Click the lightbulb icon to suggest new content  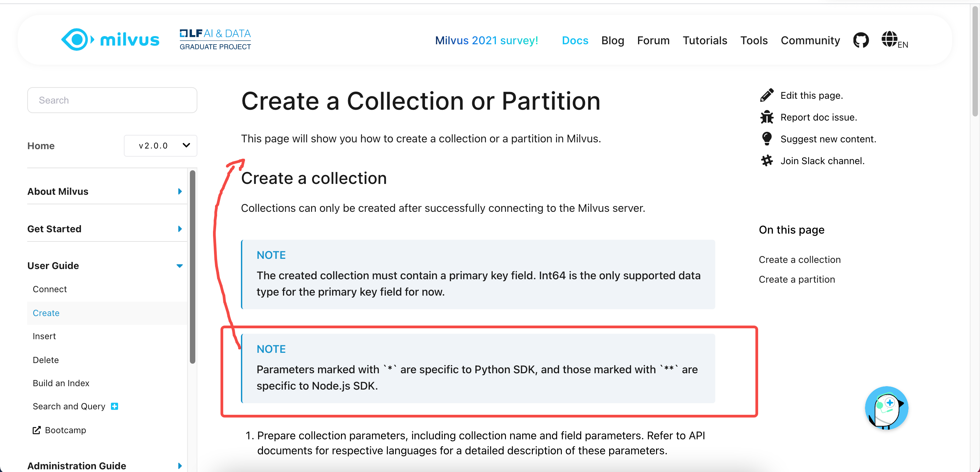(x=767, y=139)
